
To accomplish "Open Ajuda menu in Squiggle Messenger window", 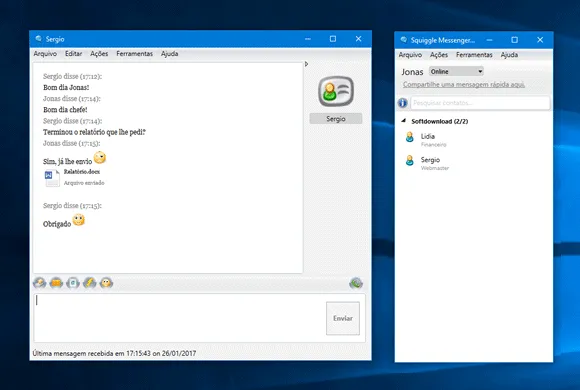I will 509,55.
